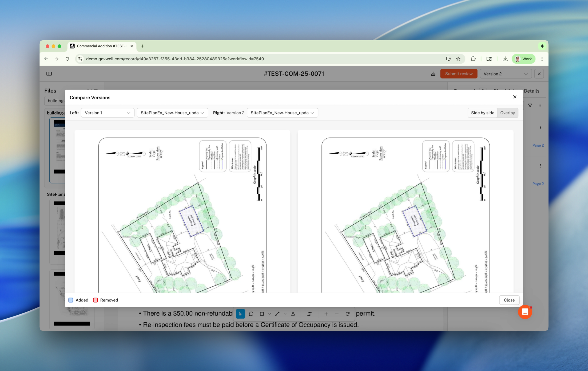
Task: Select the Side by side view tab
Action: point(482,113)
